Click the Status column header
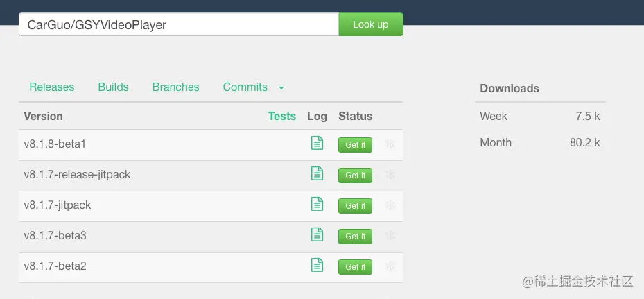Image resolution: width=644 pixels, height=299 pixels. click(x=355, y=117)
